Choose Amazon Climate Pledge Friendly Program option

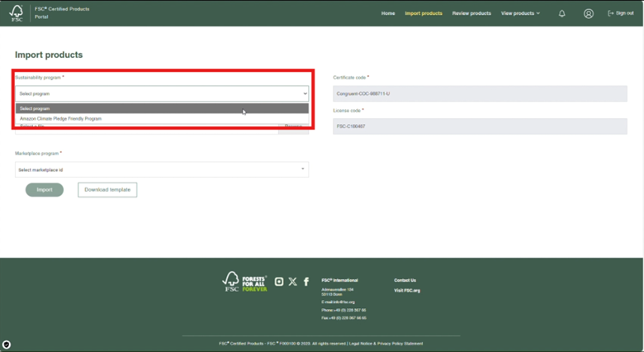pyautogui.click(x=162, y=119)
